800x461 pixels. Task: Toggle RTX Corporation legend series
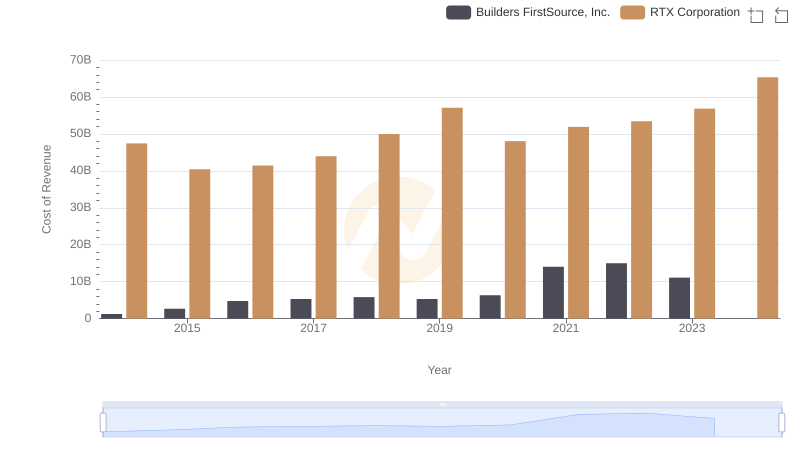pyautogui.click(x=680, y=12)
